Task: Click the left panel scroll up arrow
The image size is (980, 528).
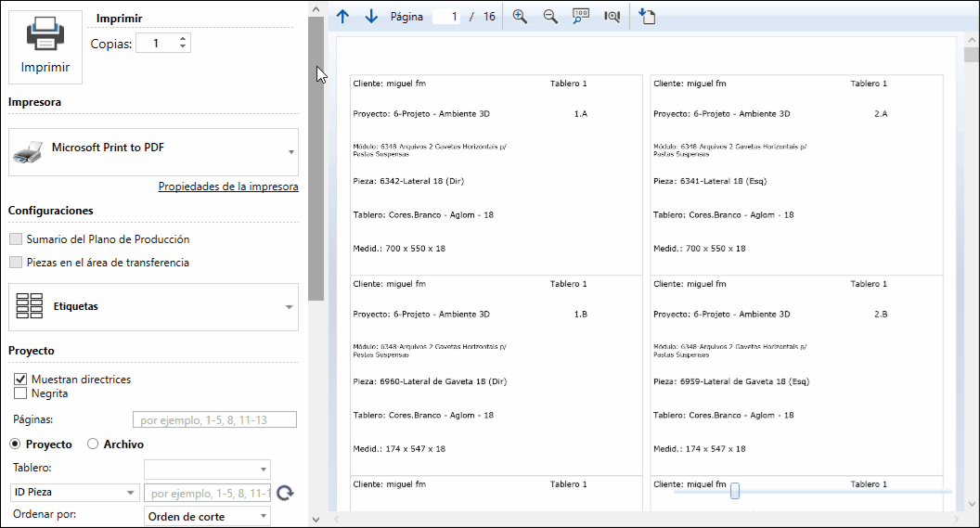Action: (x=316, y=9)
